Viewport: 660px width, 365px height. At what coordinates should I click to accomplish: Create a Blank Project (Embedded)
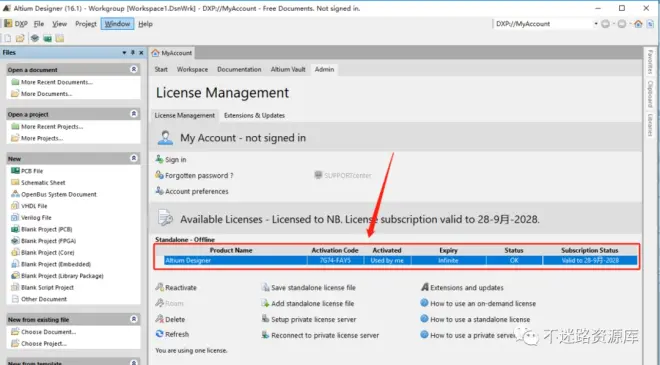(x=56, y=264)
